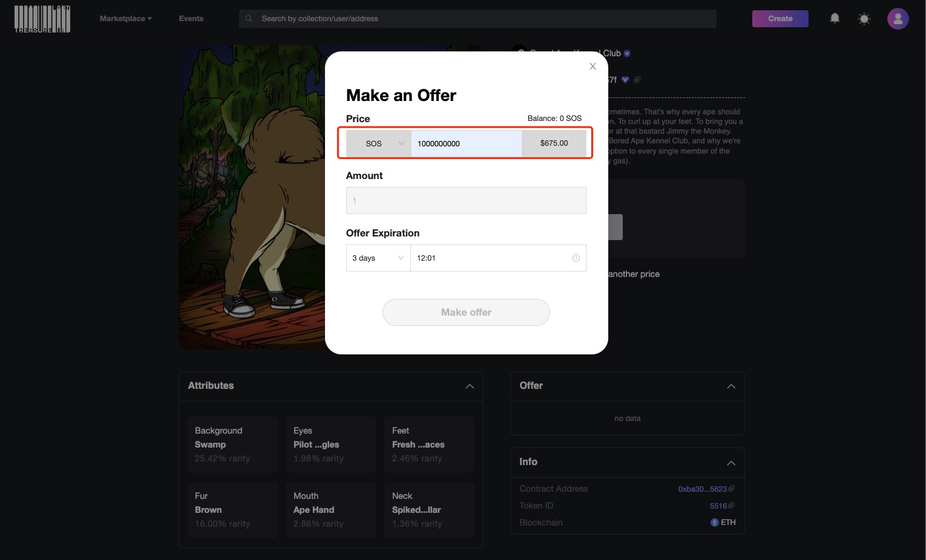Click the ETH blockchain label
This screenshot has width=926, height=560.
point(728,523)
